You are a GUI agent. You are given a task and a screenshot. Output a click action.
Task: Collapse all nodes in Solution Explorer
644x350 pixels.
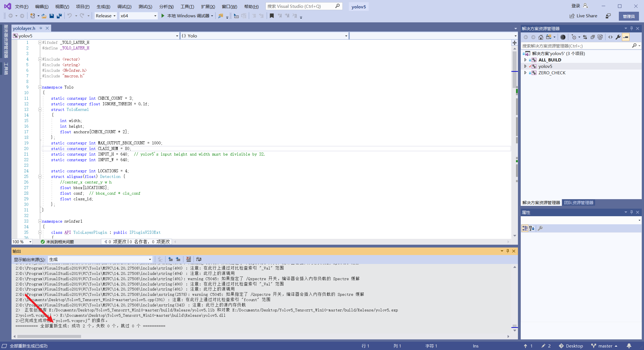[x=593, y=37]
